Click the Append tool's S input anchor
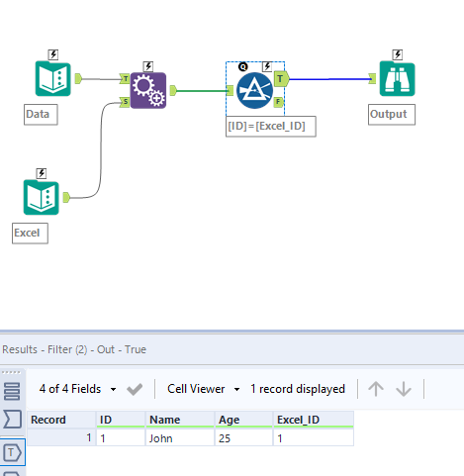464x476 pixels. [x=125, y=102]
